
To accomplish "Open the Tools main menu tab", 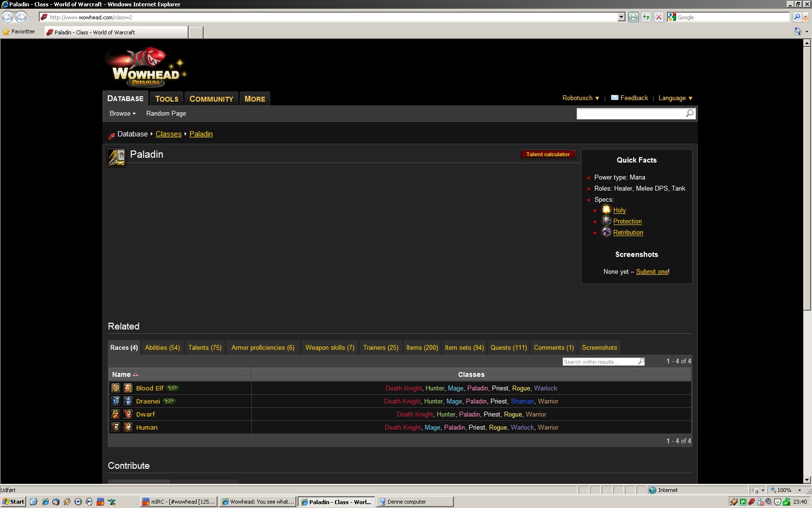I will (167, 99).
